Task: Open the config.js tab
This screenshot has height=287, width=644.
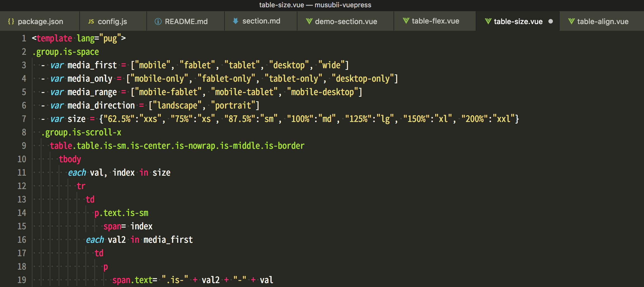Action: [x=112, y=21]
